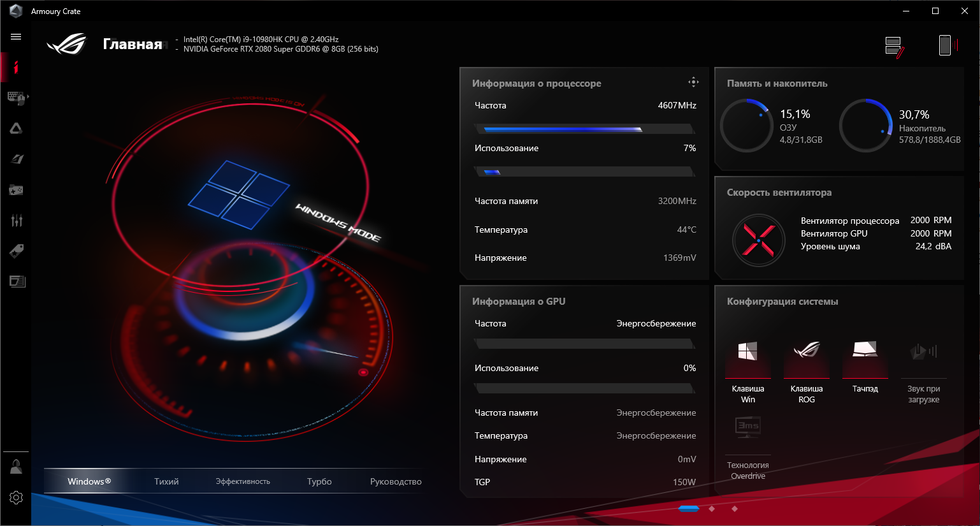Click the NVIDIA GeForce RTX 2080 text

(x=280, y=49)
